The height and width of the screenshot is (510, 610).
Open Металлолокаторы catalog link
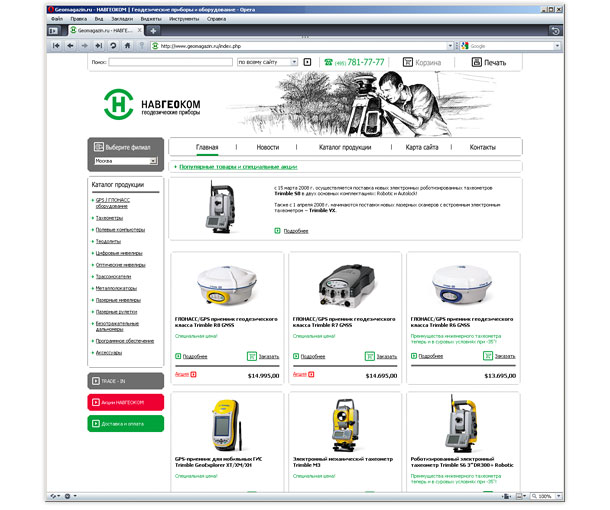116,288
